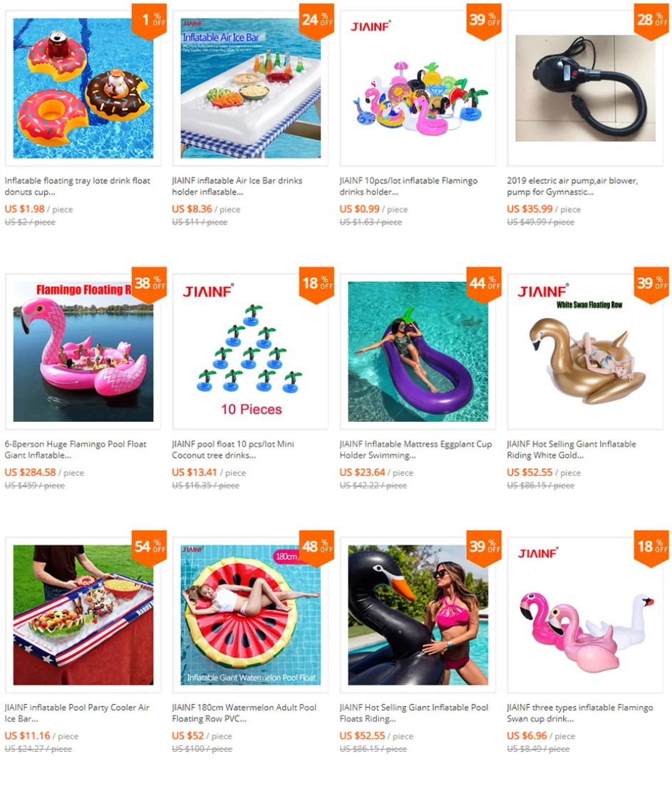
Task: View the electric air pump product photo
Action: click(x=585, y=88)
